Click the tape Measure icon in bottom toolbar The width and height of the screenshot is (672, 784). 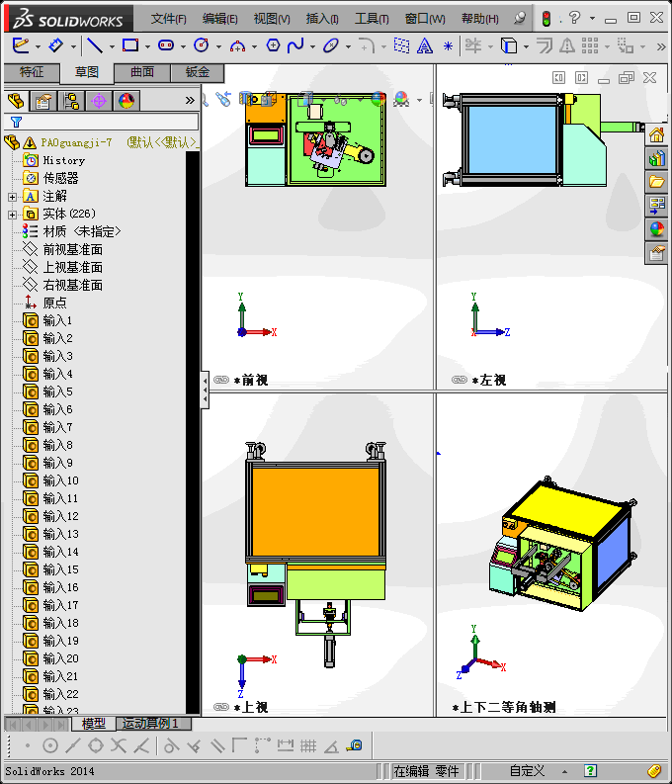click(355, 745)
